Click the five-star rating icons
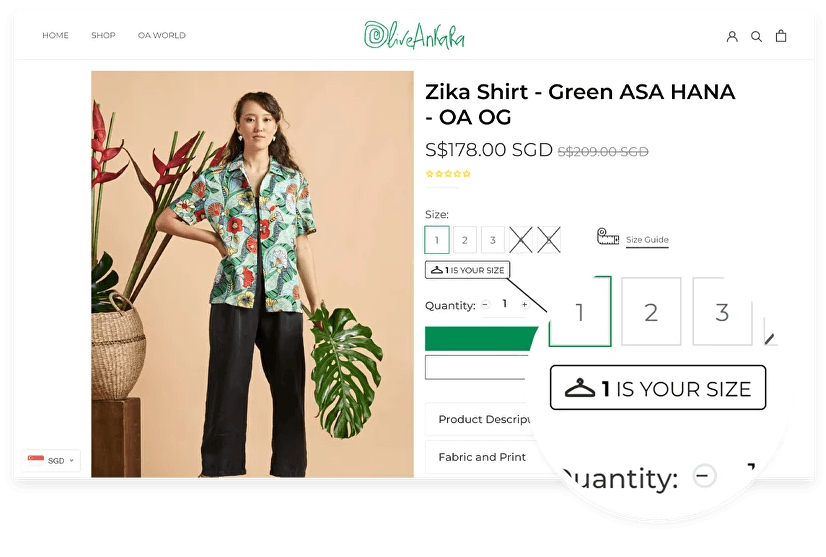This screenshot has width=826, height=557. click(x=448, y=173)
